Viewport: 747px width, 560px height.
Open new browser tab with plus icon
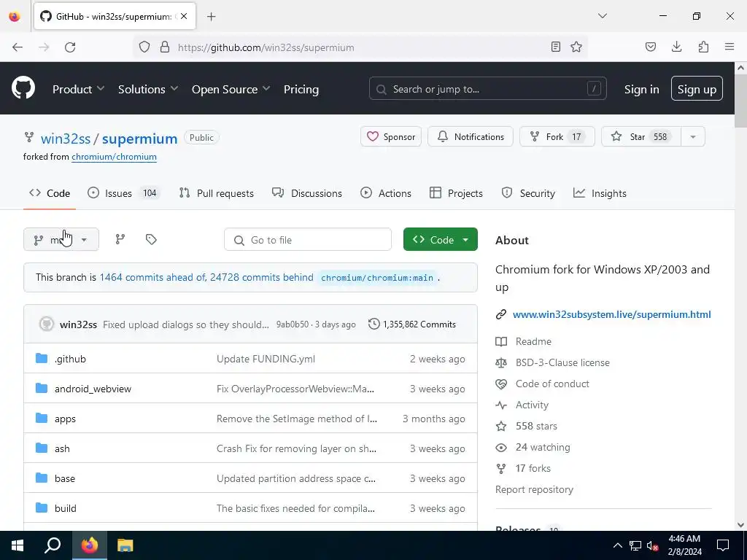(x=211, y=17)
